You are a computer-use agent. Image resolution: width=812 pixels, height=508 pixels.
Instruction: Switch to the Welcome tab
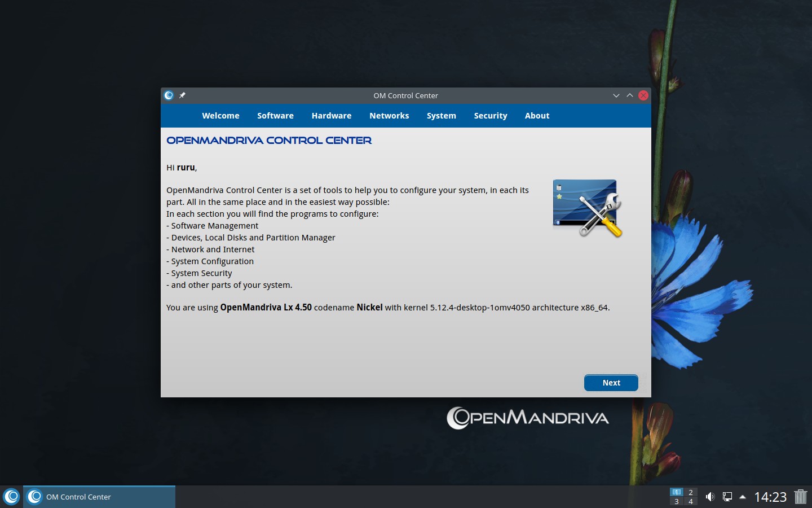click(220, 116)
